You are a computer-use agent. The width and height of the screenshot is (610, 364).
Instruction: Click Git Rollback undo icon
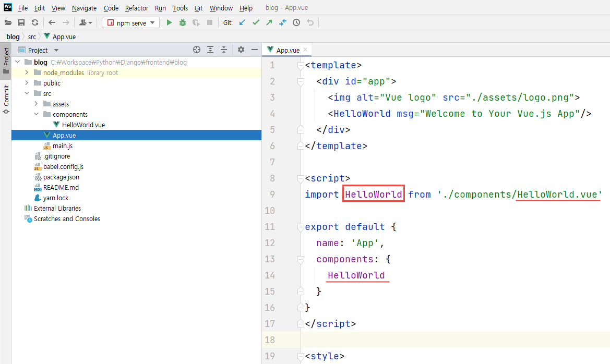(x=310, y=22)
